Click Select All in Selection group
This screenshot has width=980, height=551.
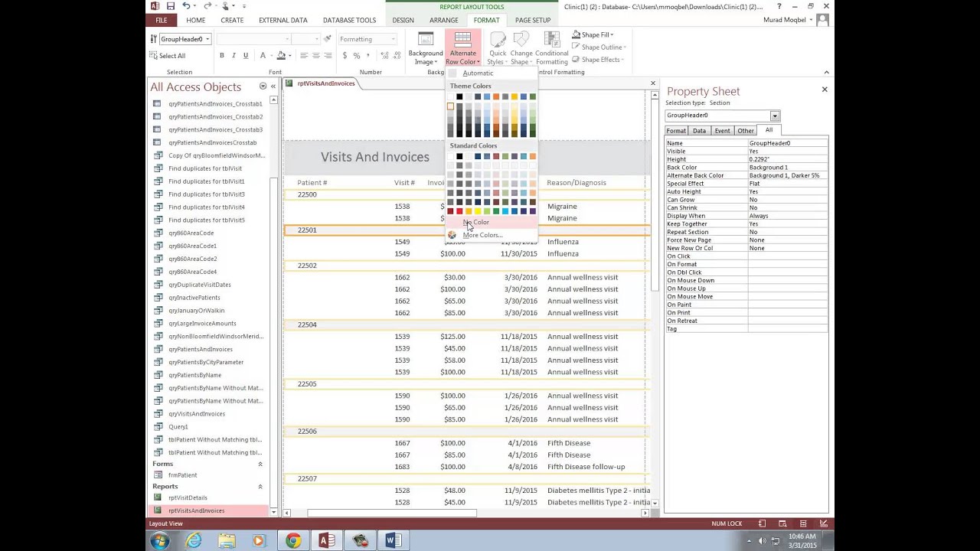coord(168,56)
